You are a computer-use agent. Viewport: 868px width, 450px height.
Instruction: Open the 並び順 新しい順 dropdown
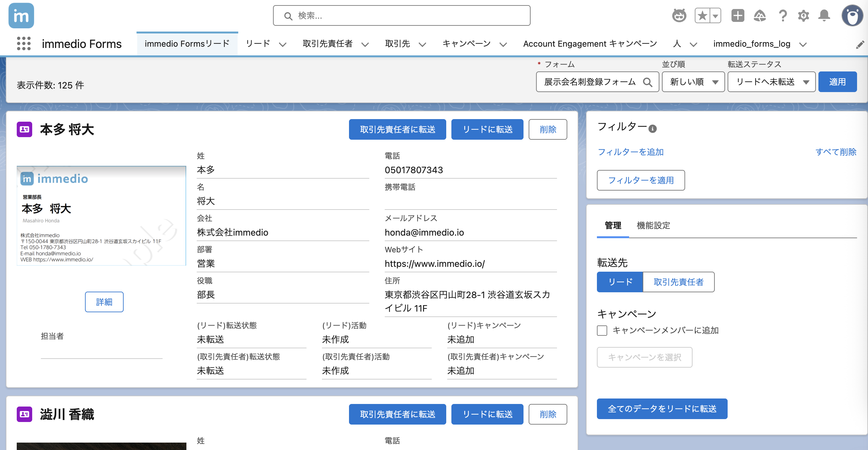pyautogui.click(x=693, y=82)
